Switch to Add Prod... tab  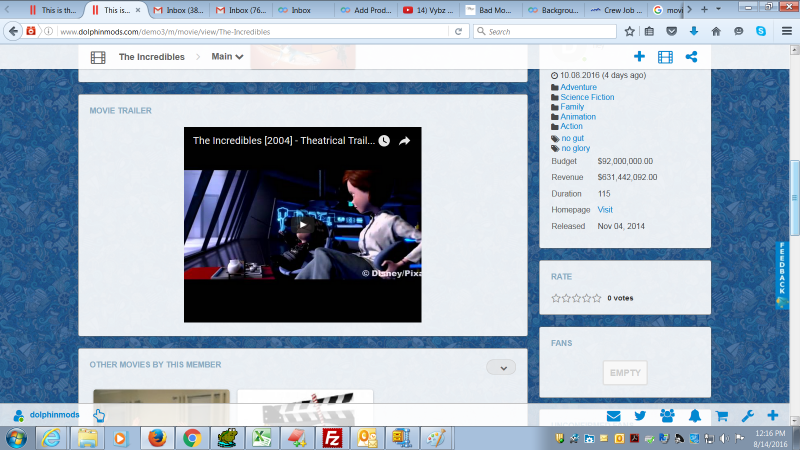click(366, 10)
